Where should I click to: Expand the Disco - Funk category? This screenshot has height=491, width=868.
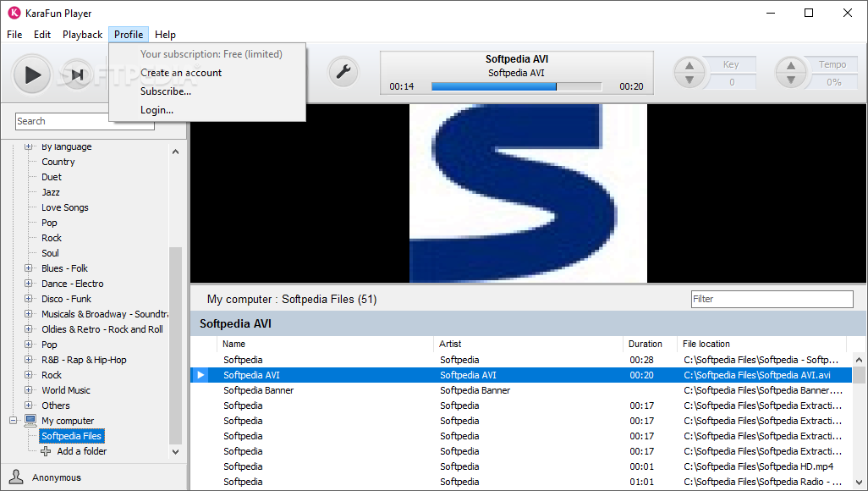click(x=28, y=299)
